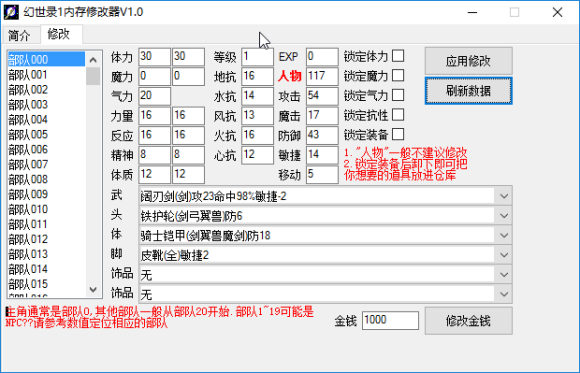This screenshot has width=580, height=373.
Task: Close the 幻世录1内存修改器 window
Action: [557, 12]
